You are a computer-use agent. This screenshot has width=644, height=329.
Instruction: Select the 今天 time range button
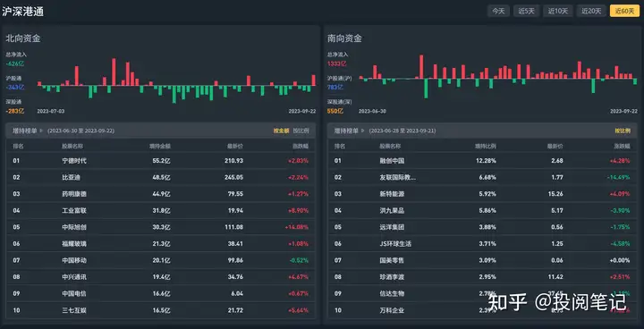498,11
